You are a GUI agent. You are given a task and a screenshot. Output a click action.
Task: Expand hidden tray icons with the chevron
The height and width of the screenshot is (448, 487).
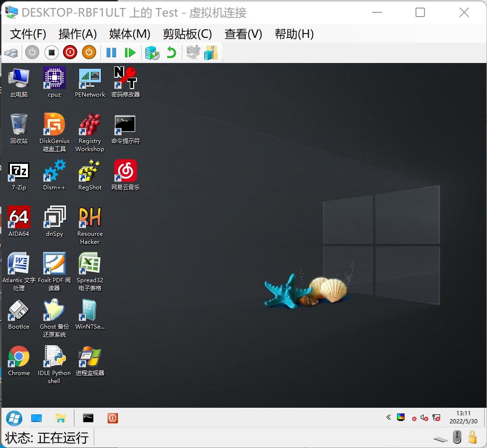pyautogui.click(x=388, y=417)
